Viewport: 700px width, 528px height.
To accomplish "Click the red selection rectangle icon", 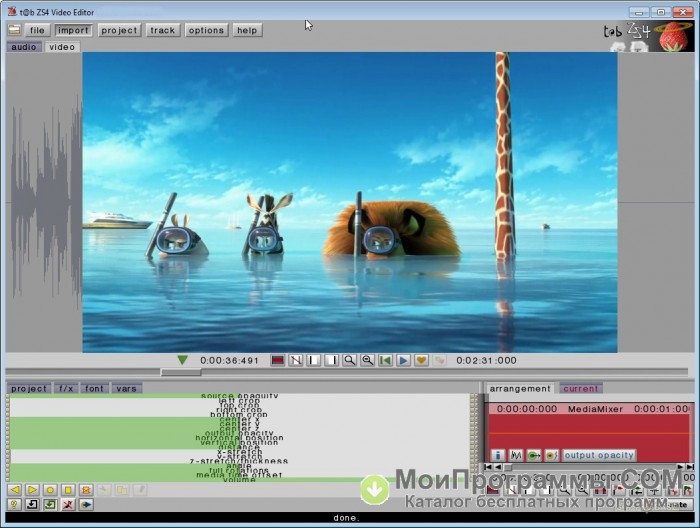I will click(278, 360).
